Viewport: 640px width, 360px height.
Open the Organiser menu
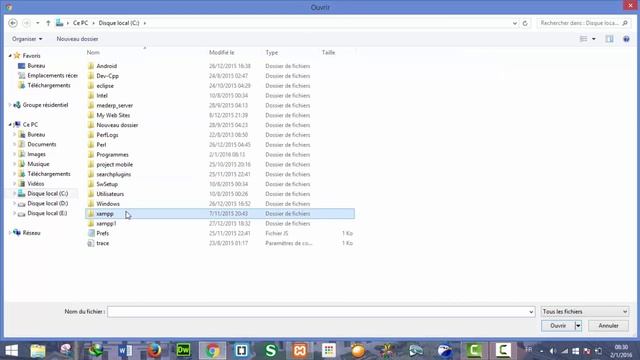(x=27, y=39)
